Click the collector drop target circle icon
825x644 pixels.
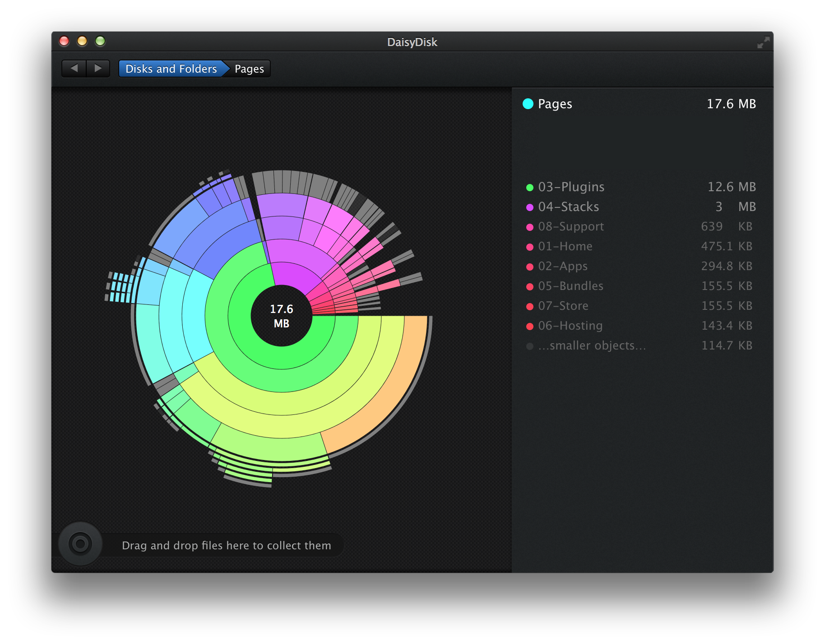(80, 544)
